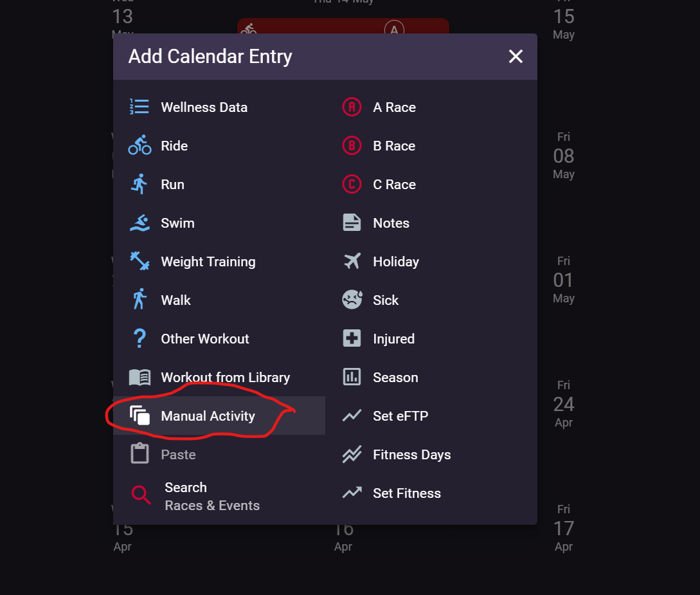Select the Sick face icon
The image size is (700, 595).
(x=352, y=300)
